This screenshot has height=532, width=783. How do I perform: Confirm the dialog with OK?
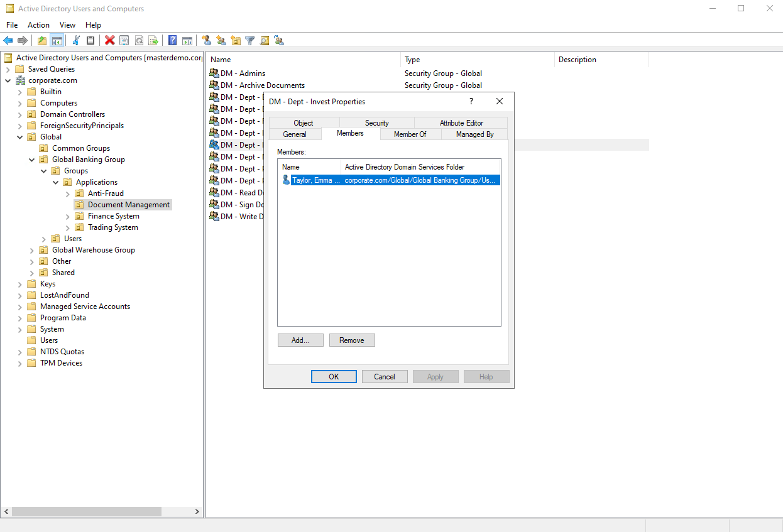click(334, 377)
